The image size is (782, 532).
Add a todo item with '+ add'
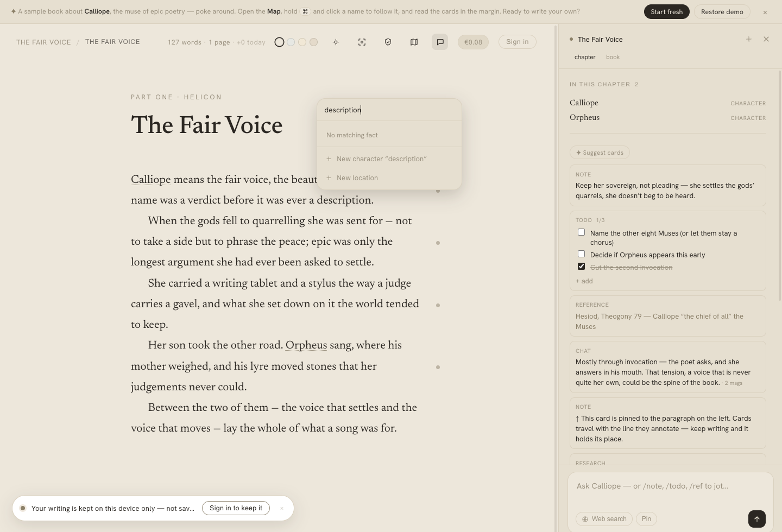point(584,281)
